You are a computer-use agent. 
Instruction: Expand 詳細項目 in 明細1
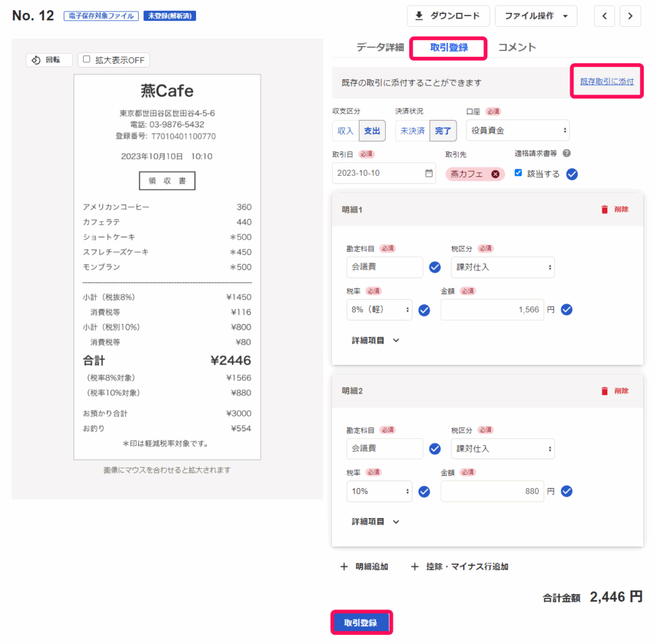(x=376, y=341)
